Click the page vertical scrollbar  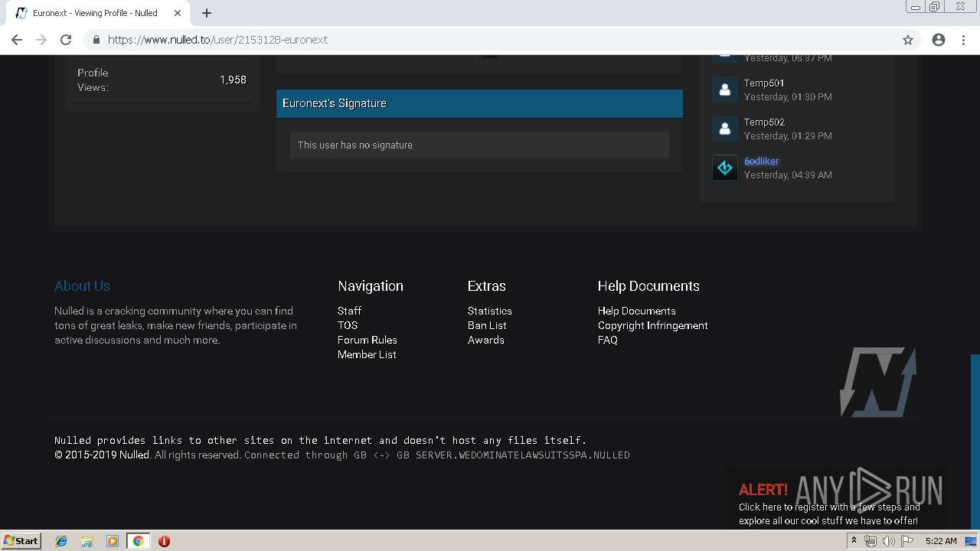[975, 441]
